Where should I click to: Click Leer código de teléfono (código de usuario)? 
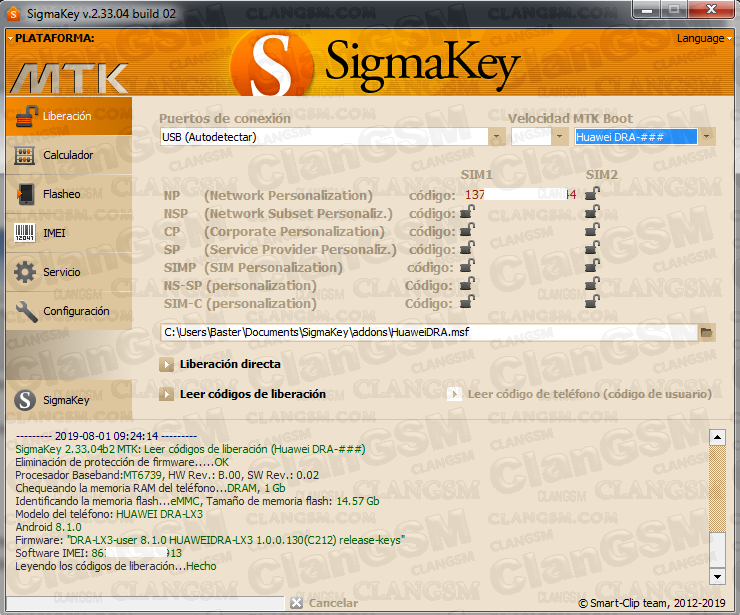pyautogui.click(x=580, y=394)
